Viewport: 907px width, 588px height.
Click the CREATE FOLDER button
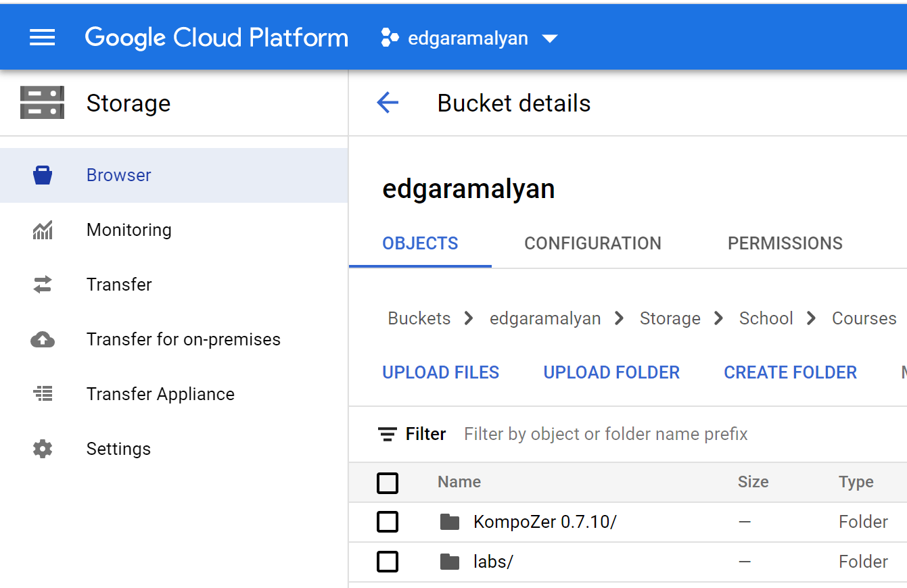click(x=790, y=372)
